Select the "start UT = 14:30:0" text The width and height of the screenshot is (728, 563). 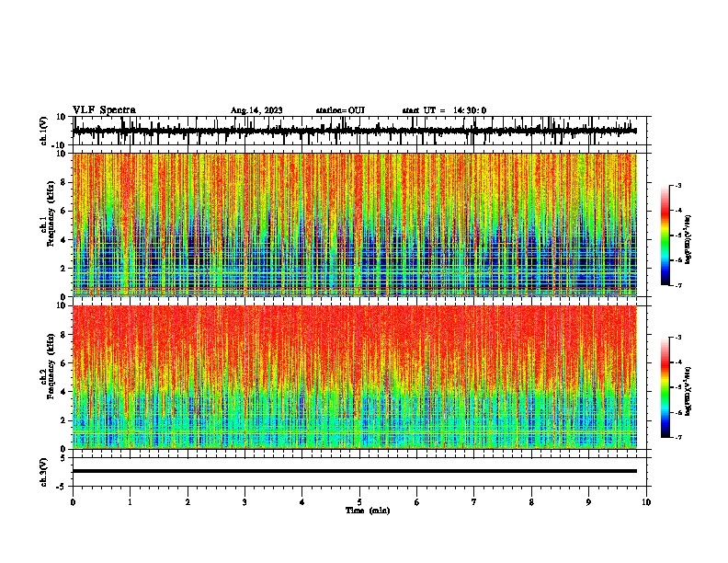point(444,110)
